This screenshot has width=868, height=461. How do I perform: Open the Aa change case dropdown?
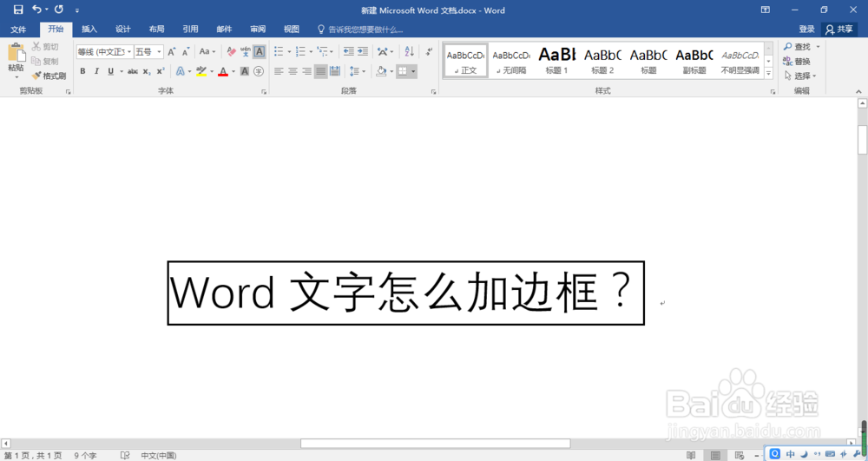(207, 51)
